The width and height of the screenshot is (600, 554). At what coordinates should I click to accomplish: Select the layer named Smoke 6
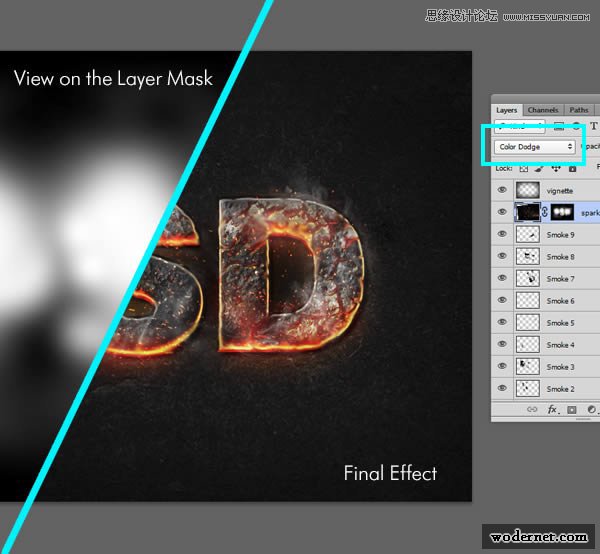coord(560,301)
